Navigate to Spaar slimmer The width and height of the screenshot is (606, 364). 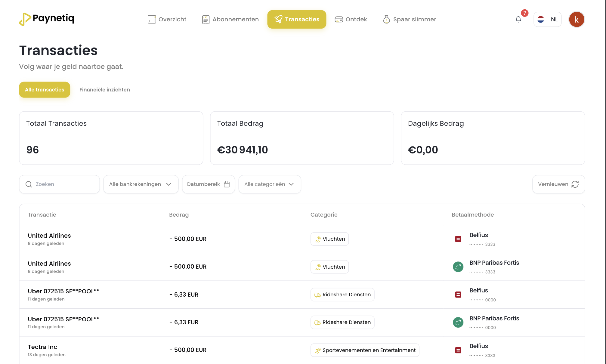click(409, 20)
